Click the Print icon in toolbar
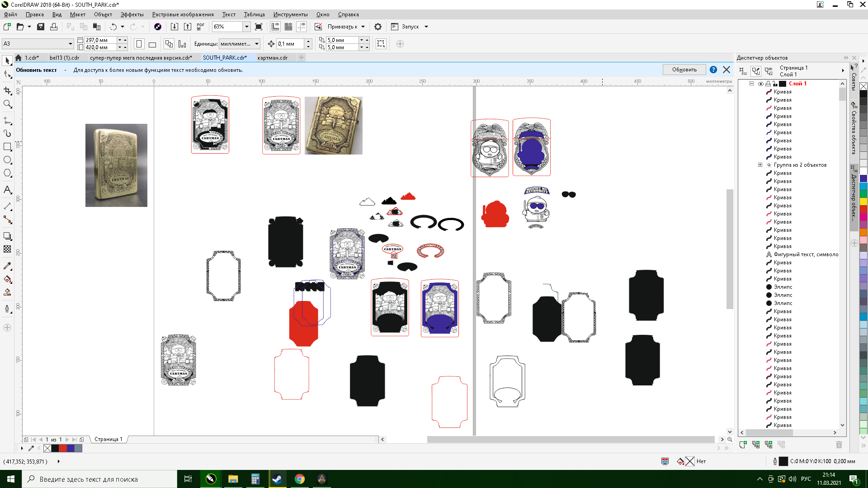This screenshot has height=488, width=868. (x=54, y=27)
